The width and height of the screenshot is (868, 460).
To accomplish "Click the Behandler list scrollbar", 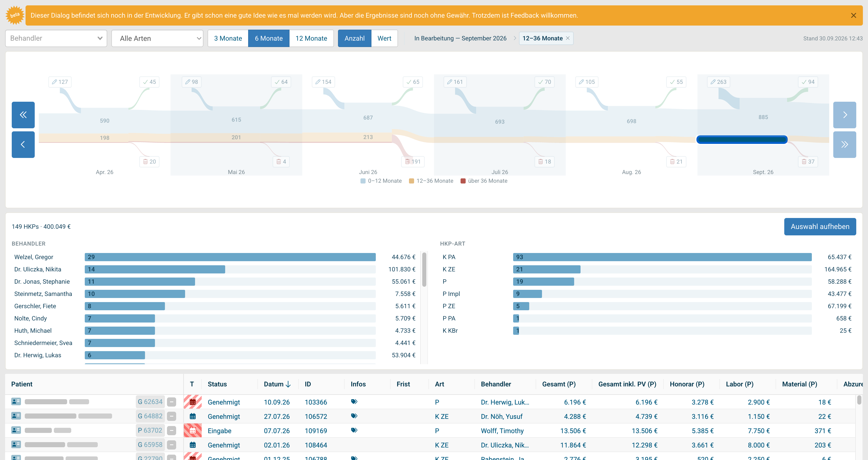I will click(424, 270).
